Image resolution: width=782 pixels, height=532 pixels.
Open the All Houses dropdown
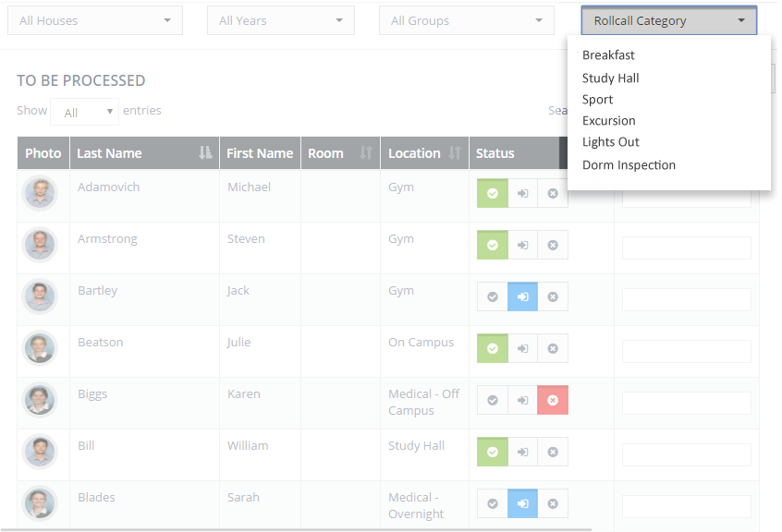[95, 20]
